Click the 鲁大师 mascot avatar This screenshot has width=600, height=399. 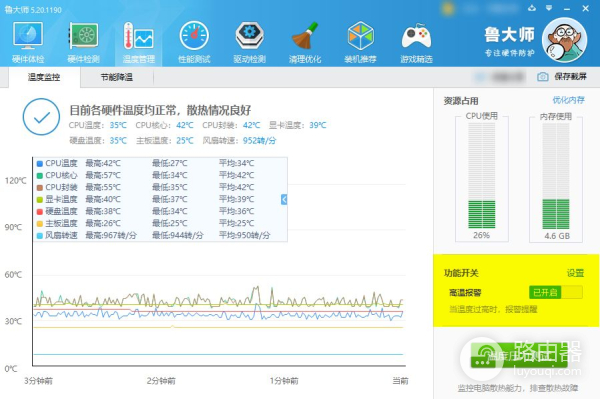(564, 40)
